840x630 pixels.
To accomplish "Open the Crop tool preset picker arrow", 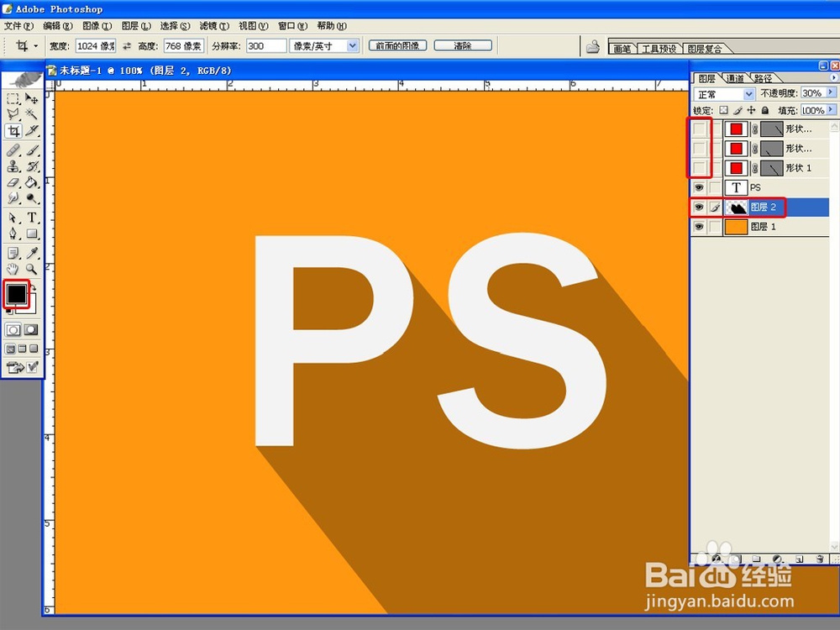I will click(x=36, y=46).
